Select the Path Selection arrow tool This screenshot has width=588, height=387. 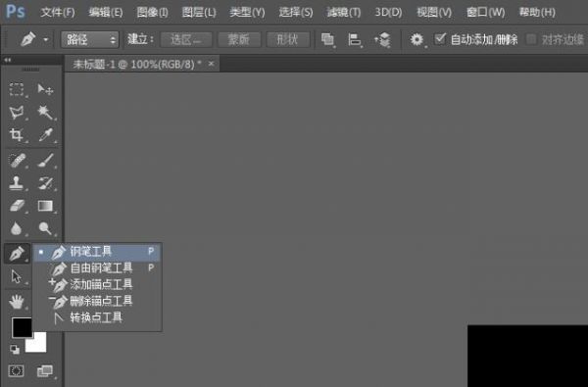pyautogui.click(x=17, y=276)
